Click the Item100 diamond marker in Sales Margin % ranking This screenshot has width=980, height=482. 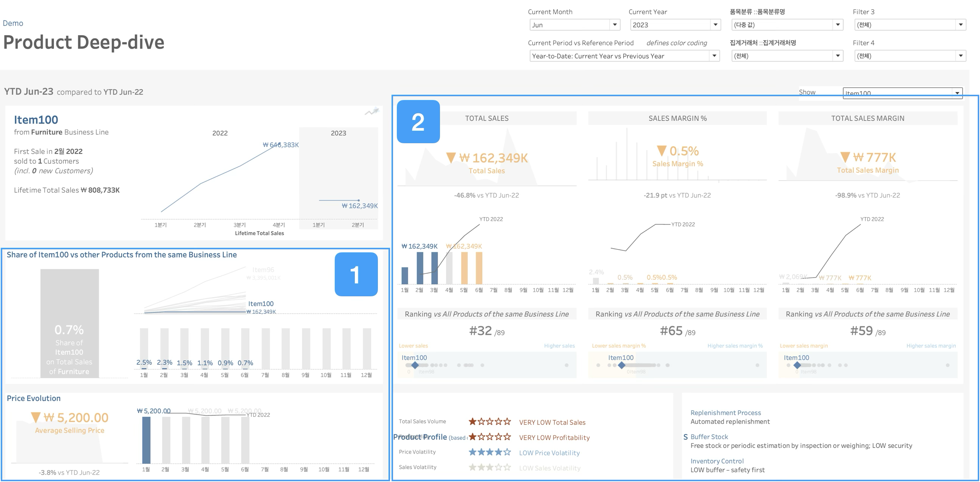tap(621, 365)
